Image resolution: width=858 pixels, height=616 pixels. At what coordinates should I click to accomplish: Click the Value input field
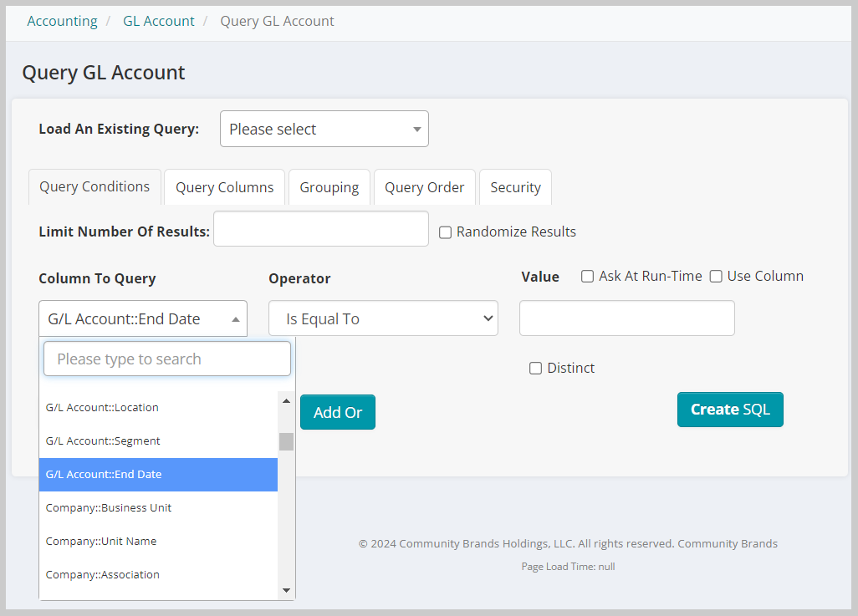(x=626, y=318)
